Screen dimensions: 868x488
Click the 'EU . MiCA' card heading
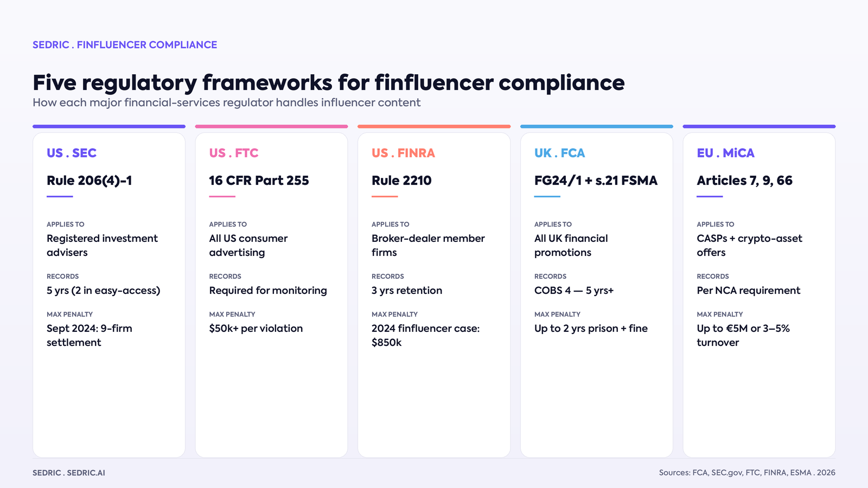(726, 153)
